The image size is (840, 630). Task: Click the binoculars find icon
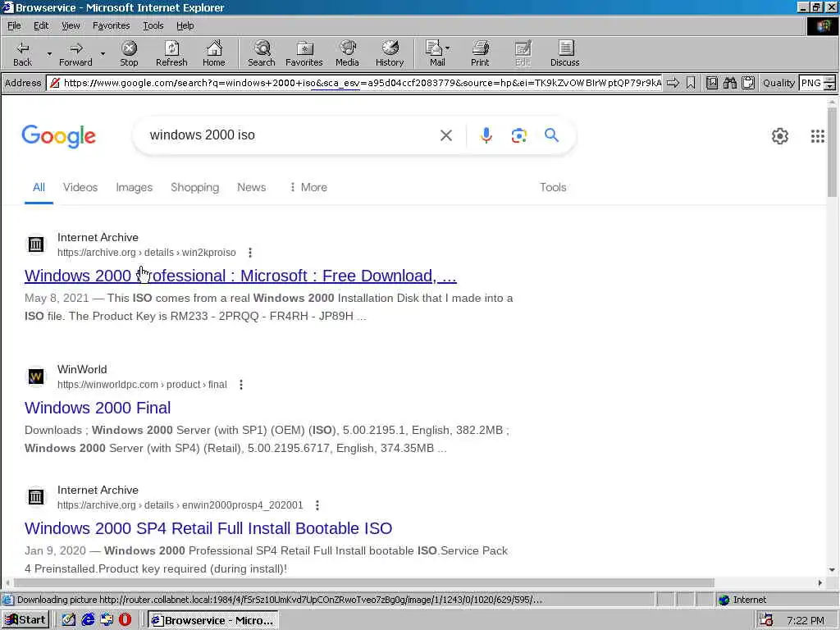click(x=729, y=83)
